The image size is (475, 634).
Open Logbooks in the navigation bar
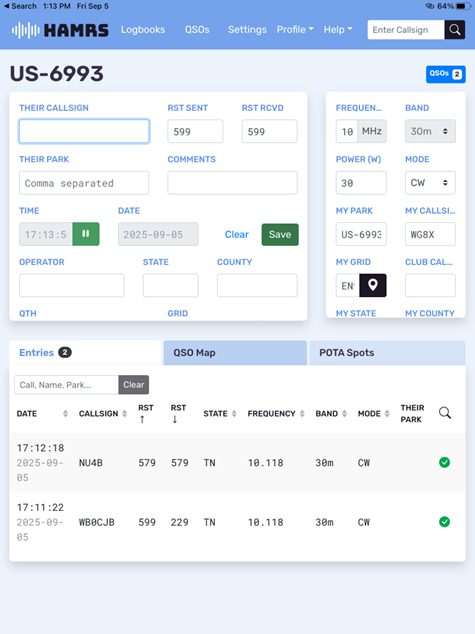(143, 30)
